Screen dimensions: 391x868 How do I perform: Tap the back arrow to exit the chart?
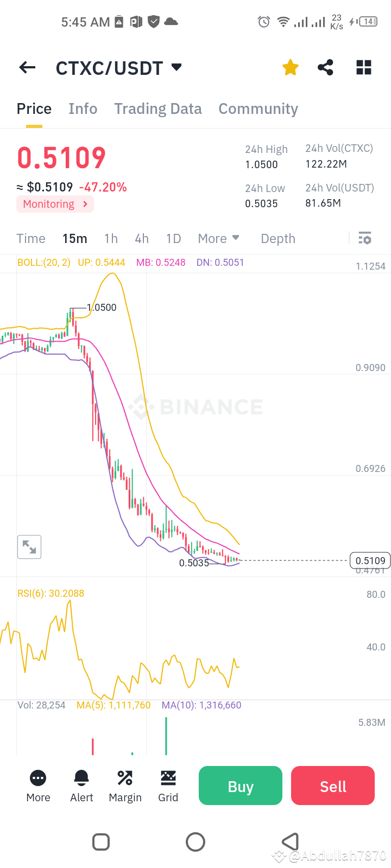[x=27, y=67]
